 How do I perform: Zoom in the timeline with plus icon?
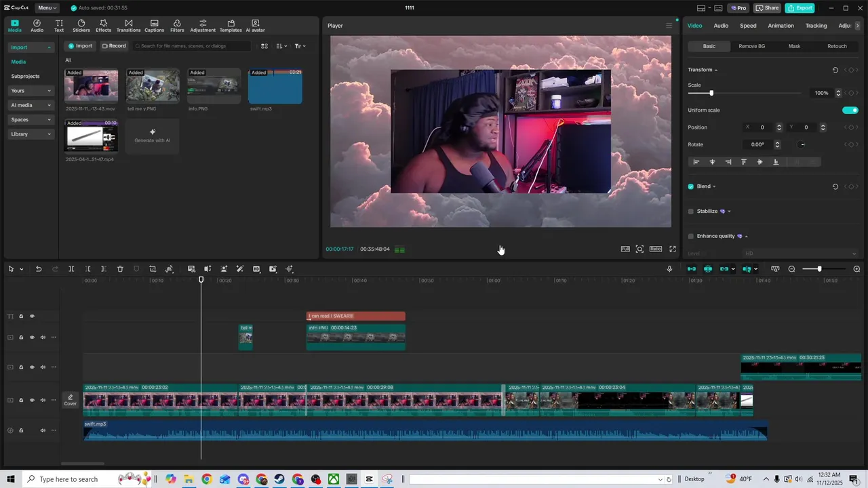coord(856,269)
